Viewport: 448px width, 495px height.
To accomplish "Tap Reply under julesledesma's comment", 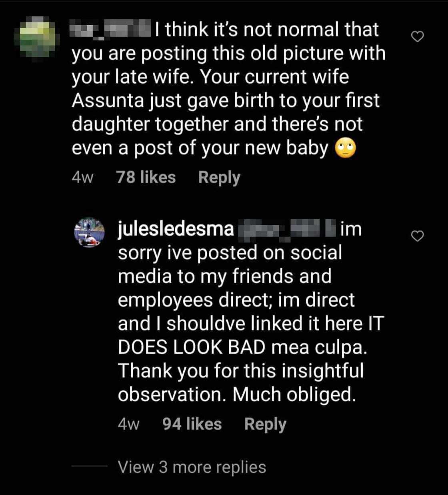I will [264, 423].
